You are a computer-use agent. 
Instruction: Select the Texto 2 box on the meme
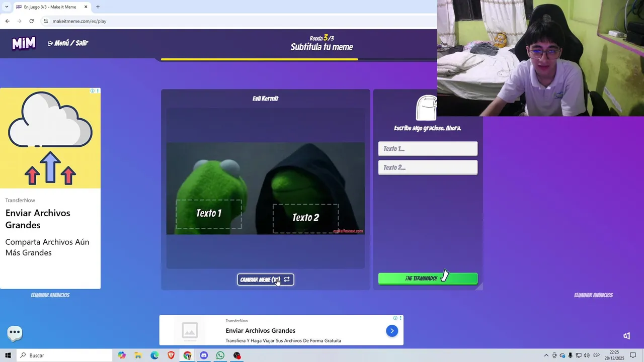pos(306,218)
